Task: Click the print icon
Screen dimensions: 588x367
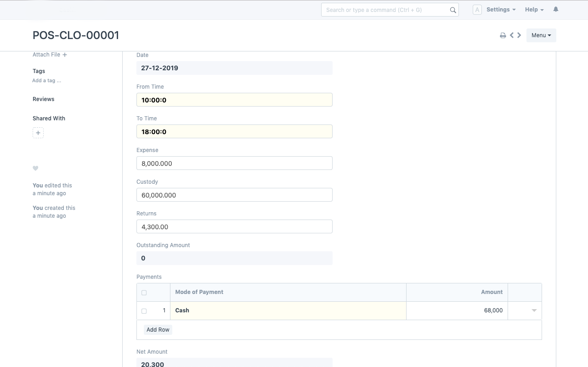Action: [503, 35]
